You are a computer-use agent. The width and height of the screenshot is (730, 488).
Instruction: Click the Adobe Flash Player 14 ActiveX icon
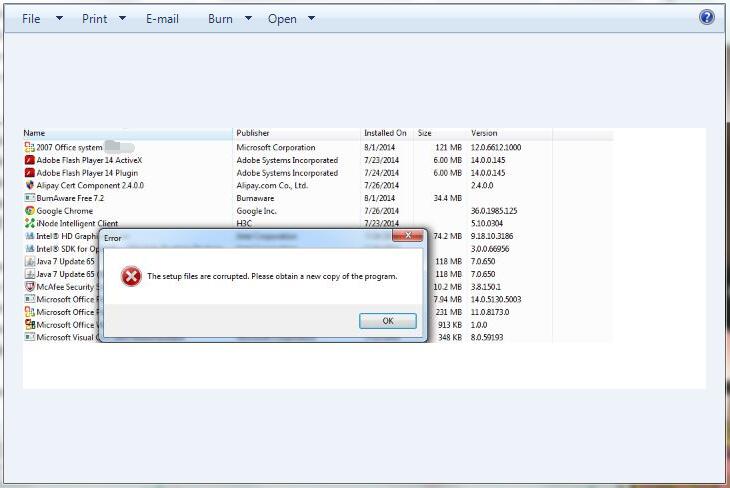pyautogui.click(x=29, y=160)
